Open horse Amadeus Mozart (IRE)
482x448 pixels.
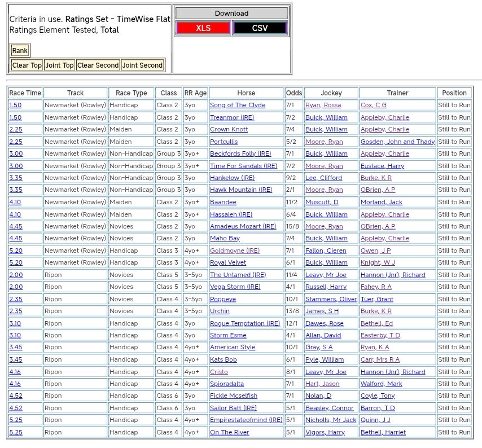tap(243, 227)
